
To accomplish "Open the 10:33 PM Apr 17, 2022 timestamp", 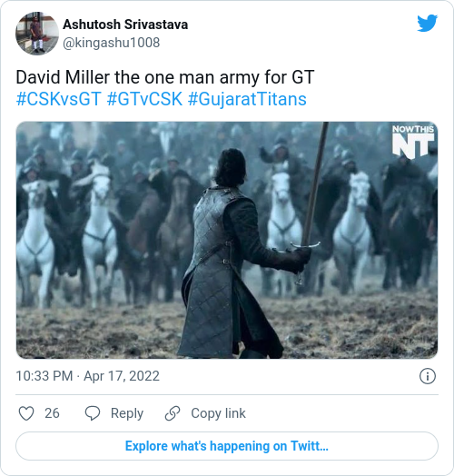I will click(88, 376).
